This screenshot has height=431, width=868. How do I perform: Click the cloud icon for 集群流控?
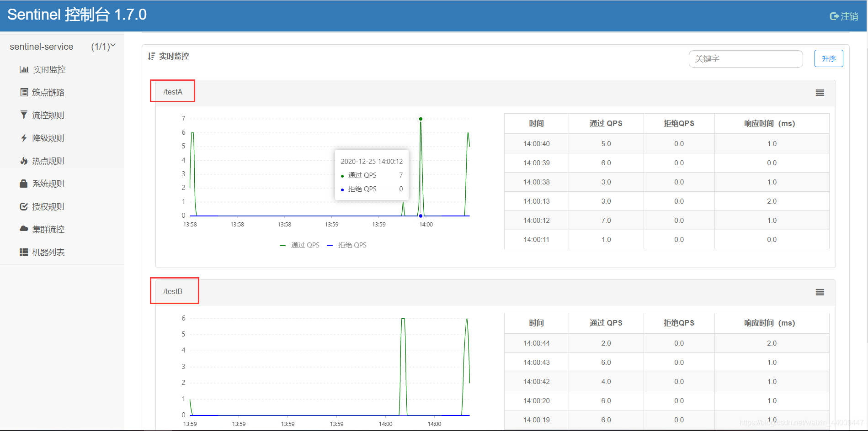click(24, 229)
